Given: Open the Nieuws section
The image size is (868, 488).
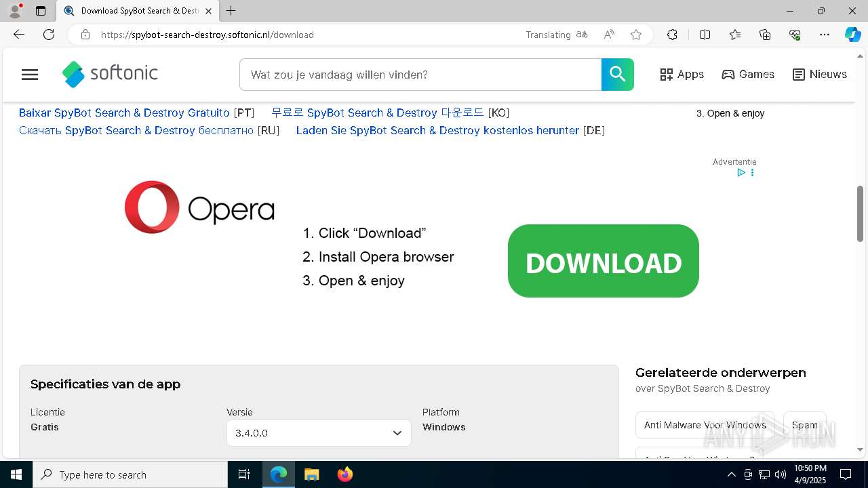Looking at the screenshot, I should pyautogui.click(x=820, y=75).
